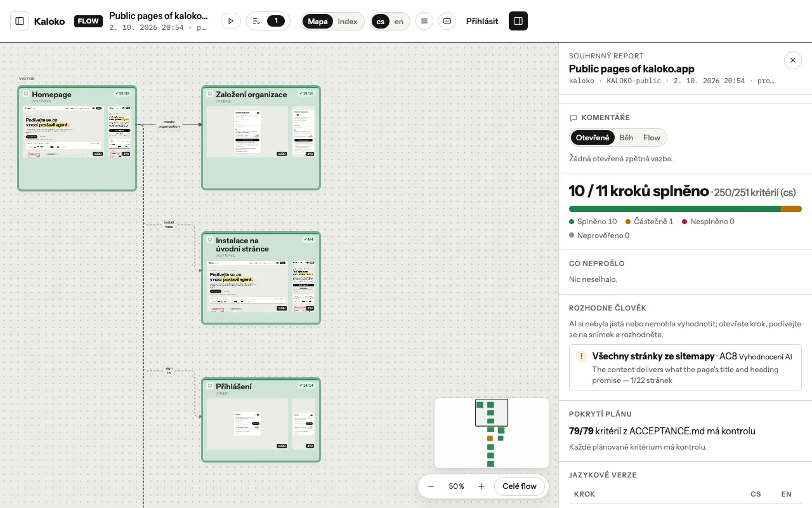Select the cs language toggle

coord(380,21)
